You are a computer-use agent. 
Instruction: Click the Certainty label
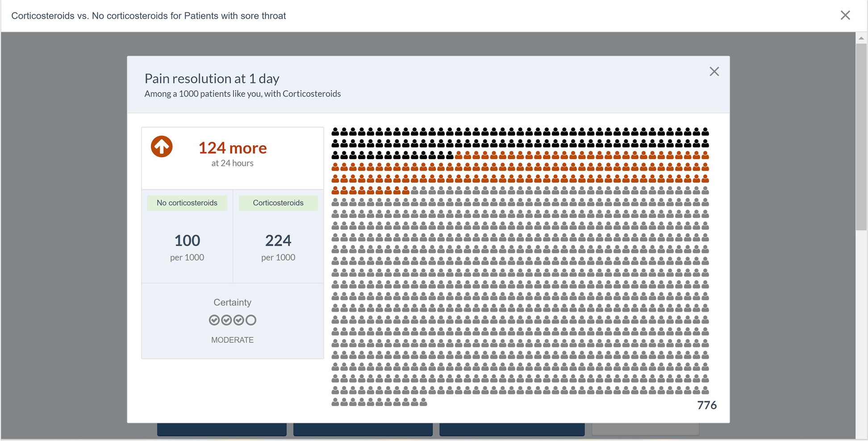[232, 302]
